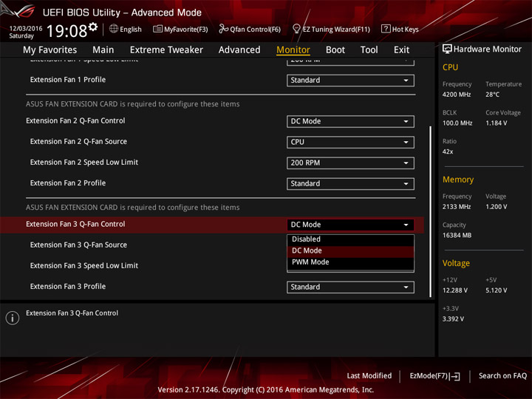Select Extension Fan 3 Profile label
The width and height of the screenshot is (532, 399).
68,287
